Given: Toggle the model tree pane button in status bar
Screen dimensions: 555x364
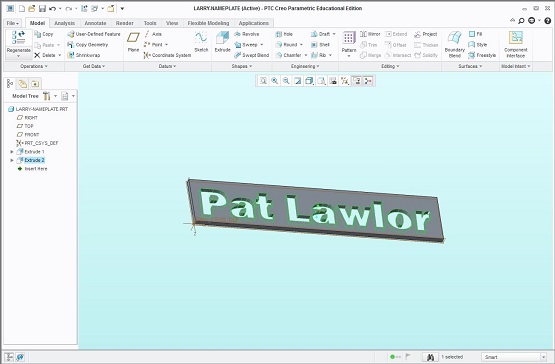Looking at the screenshot, I should (x=10, y=357).
